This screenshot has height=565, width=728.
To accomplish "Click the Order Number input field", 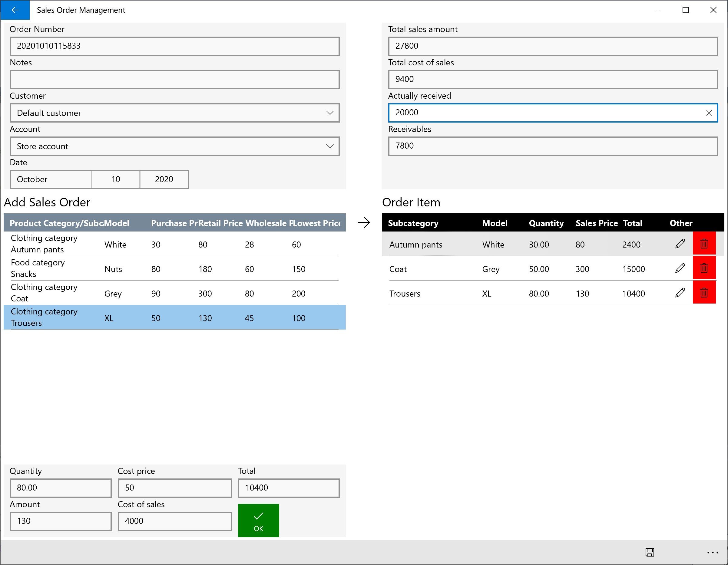I will pos(175,45).
